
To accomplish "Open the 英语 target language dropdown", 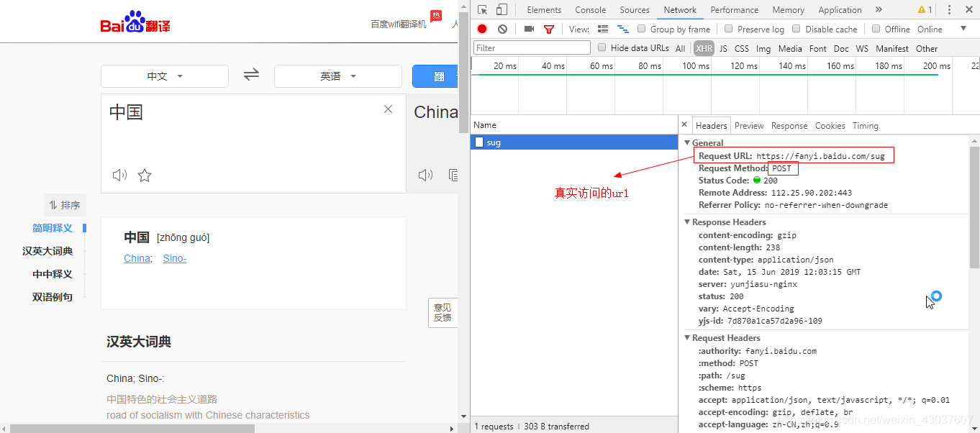I will (338, 76).
